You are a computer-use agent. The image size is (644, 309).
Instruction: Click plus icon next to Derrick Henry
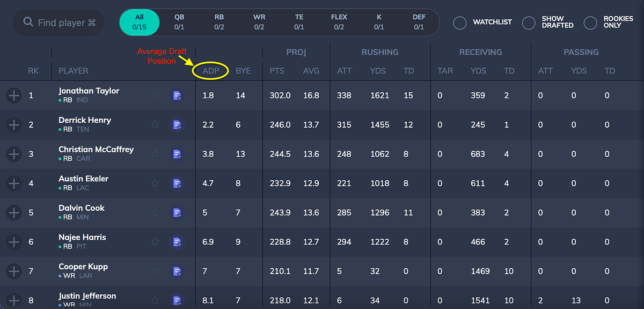coord(13,124)
